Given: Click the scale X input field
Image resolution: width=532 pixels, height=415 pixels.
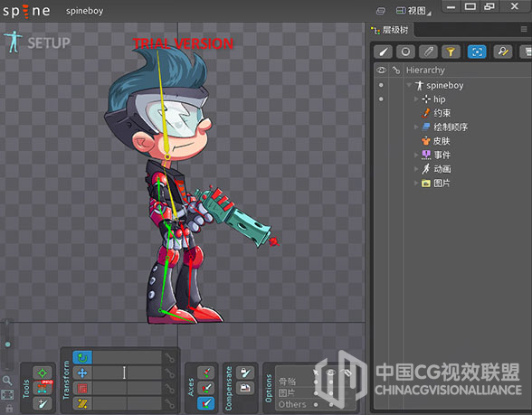Looking at the screenshot, I should point(110,388).
